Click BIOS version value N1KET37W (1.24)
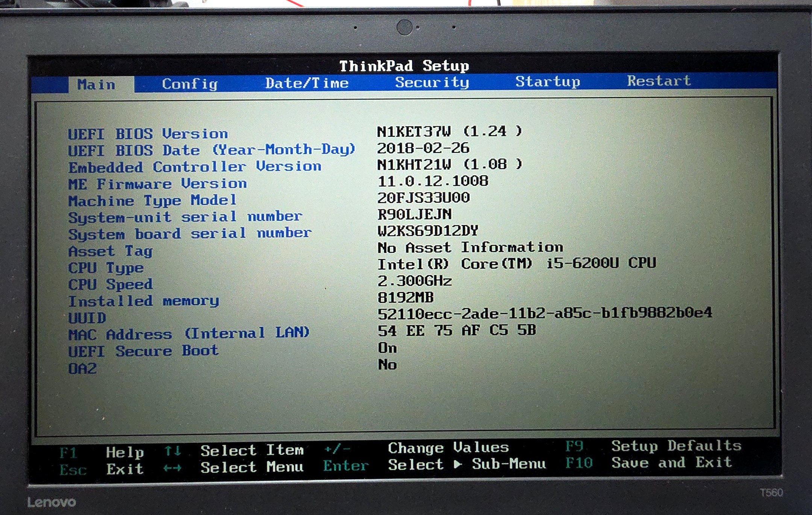Viewport: 812px width, 515px height. (x=450, y=131)
